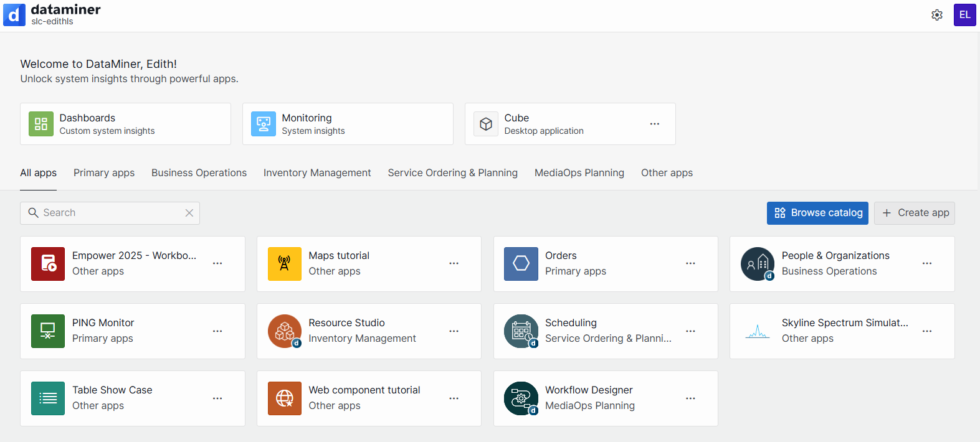Click the Orders hexagon icon

(x=521, y=264)
